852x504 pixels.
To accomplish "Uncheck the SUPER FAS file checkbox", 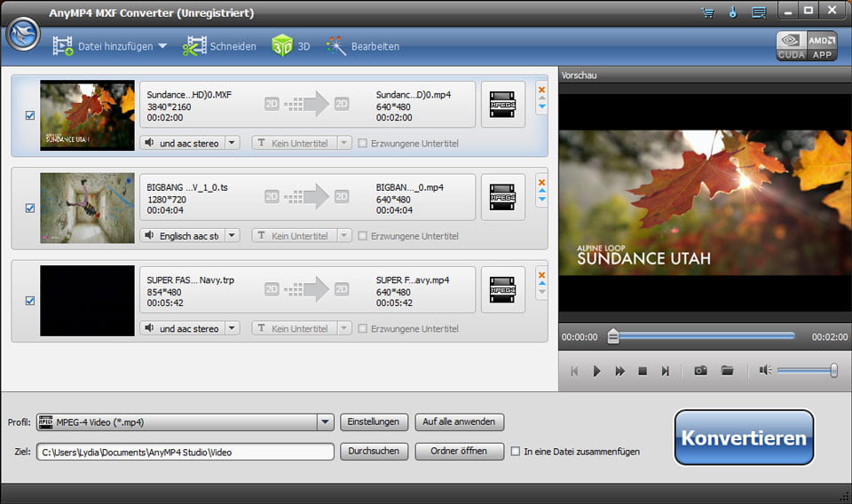I will [30, 300].
